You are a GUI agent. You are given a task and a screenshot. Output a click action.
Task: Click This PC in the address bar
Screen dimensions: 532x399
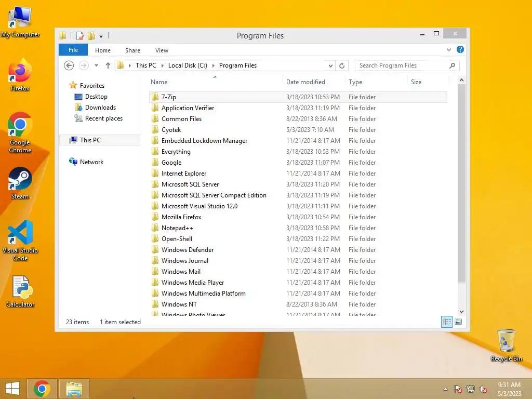click(146, 65)
